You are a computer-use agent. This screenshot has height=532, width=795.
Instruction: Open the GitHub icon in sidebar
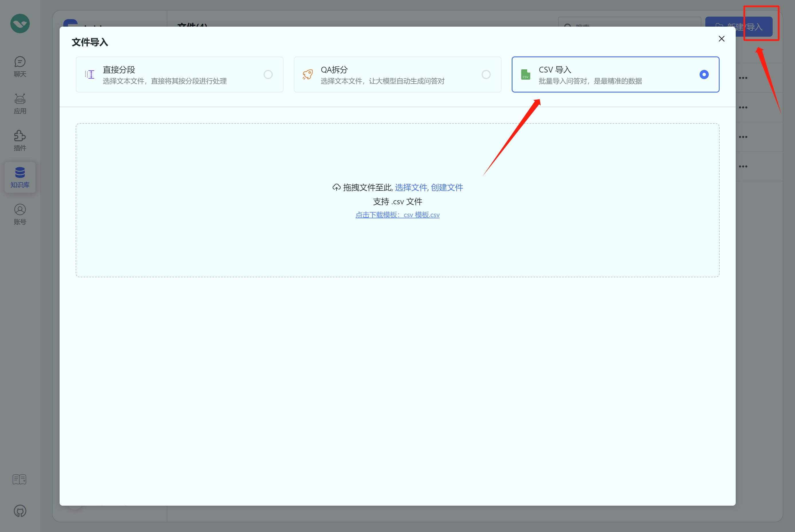coord(20,511)
